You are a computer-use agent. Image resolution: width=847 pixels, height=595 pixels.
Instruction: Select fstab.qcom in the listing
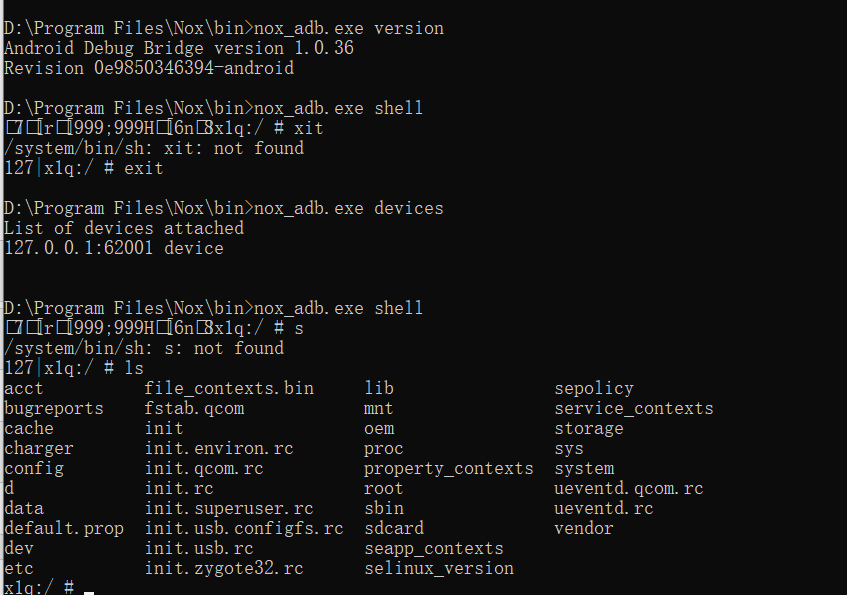194,408
